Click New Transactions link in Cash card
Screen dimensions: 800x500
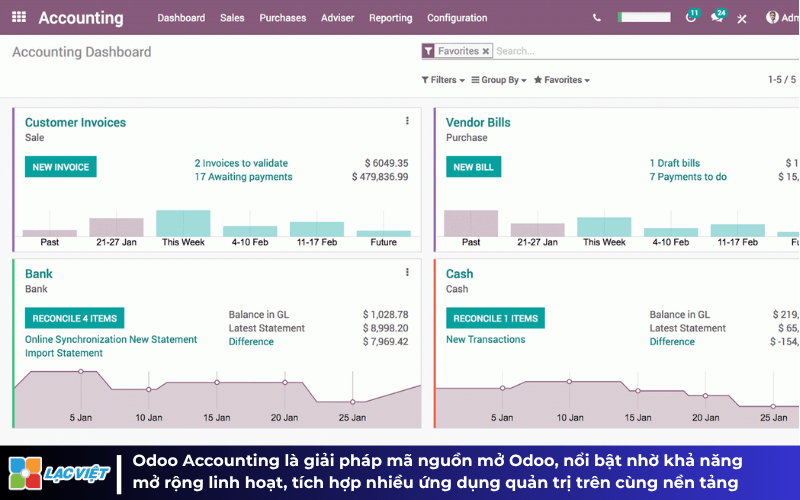[x=485, y=340]
